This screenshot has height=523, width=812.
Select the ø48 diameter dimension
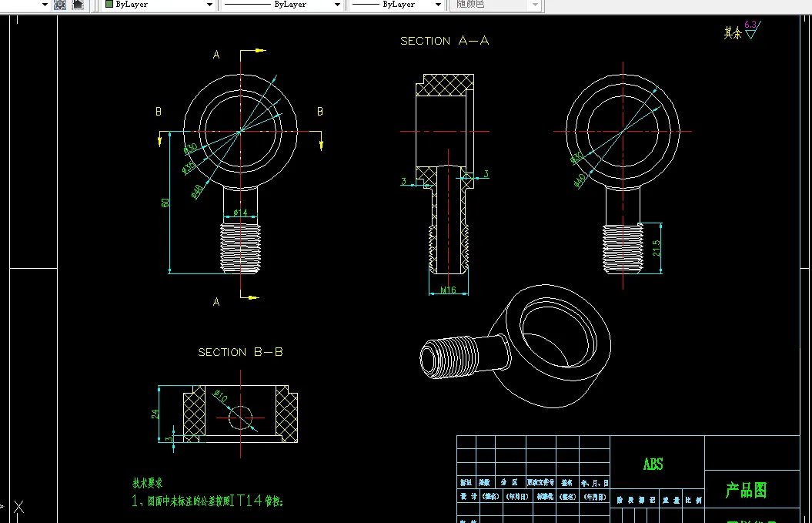point(196,191)
